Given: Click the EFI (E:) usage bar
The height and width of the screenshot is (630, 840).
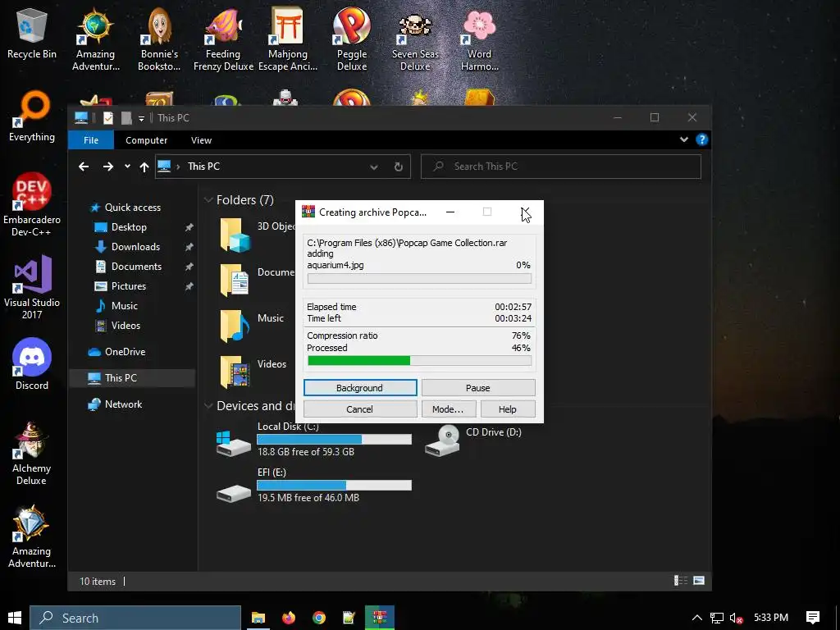Looking at the screenshot, I should [334, 486].
